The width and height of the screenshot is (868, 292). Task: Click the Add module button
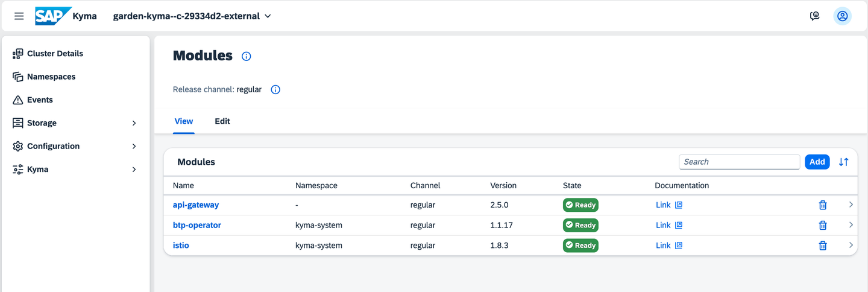[x=817, y=162]
